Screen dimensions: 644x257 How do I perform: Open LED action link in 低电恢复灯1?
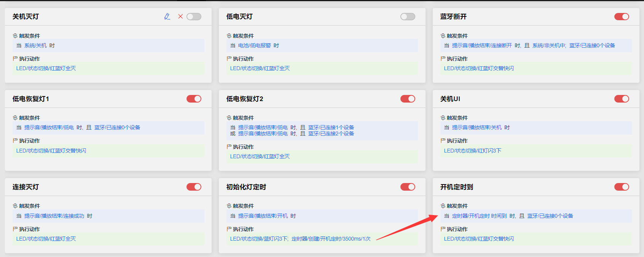click(51, 151)
